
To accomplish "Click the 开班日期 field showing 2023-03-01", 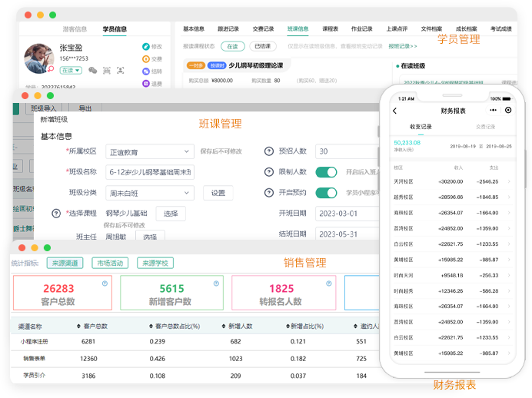I will [347, 214].
